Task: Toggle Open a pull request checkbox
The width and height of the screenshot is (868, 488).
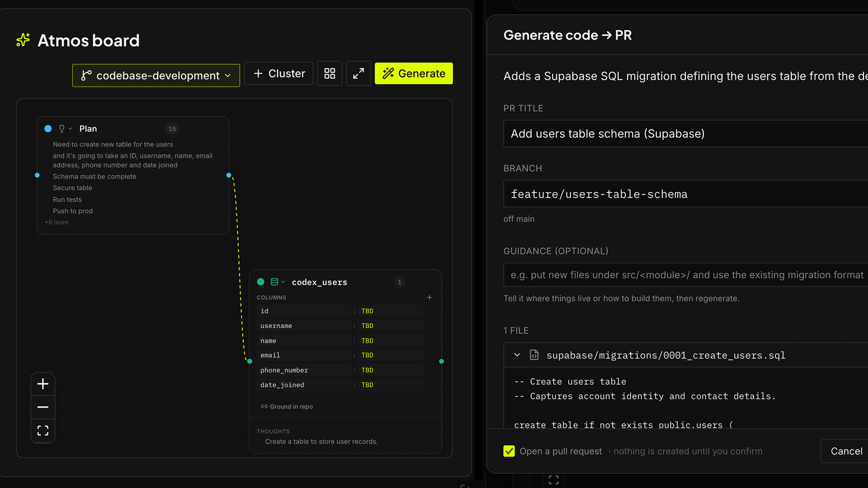Action: point(509,451)
